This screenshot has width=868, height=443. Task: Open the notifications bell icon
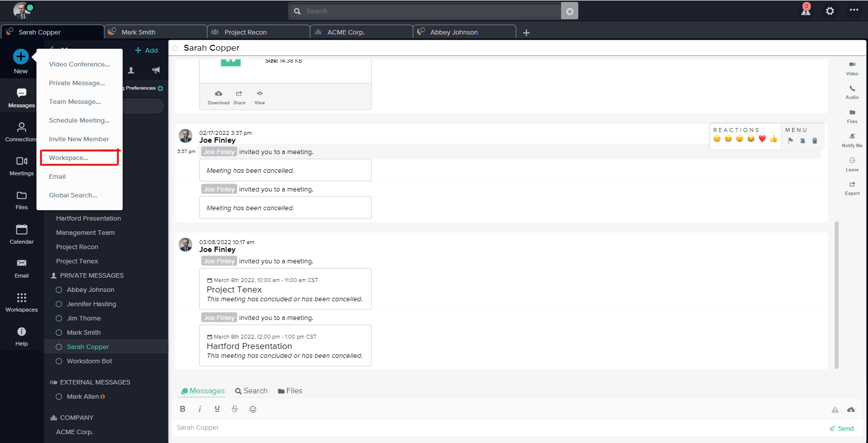point(806,10)
